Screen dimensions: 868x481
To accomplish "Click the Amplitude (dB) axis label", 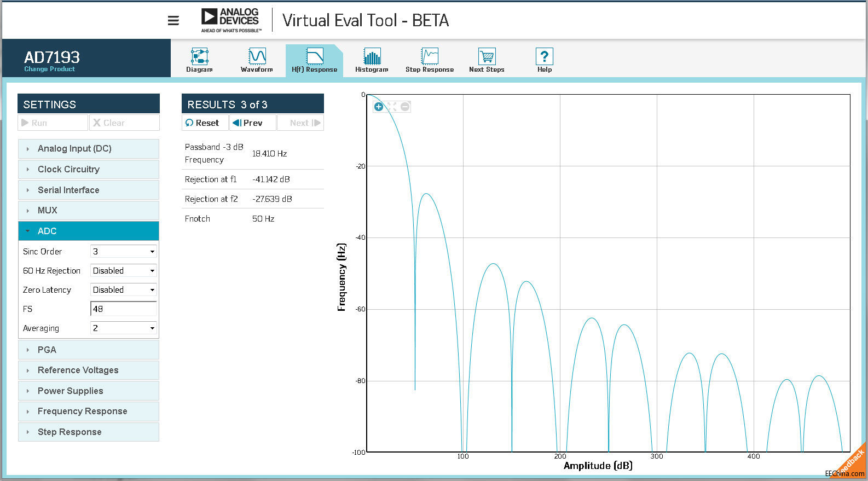I will pos(598,466).
